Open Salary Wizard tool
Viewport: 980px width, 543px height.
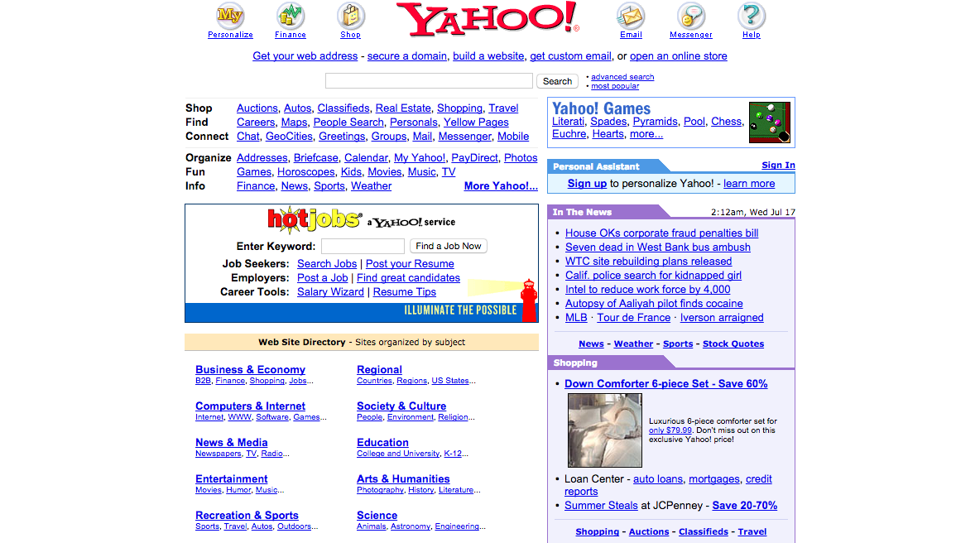(330, 292)
